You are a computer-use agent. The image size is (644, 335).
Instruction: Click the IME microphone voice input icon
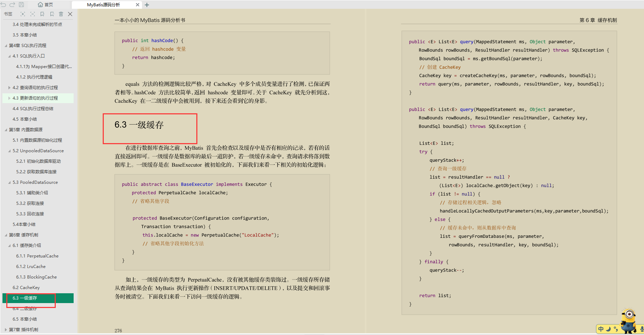(642, 329)
